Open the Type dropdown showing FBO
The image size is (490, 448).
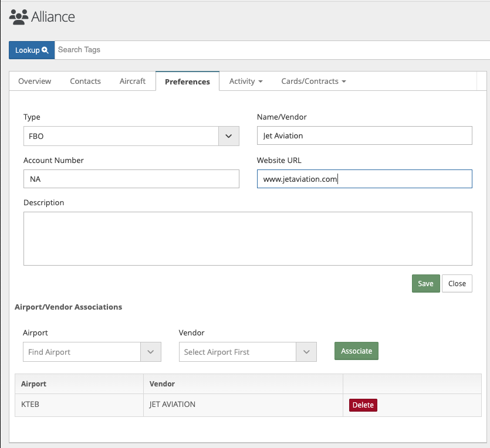pyautogui.click(x=131, y=136)
